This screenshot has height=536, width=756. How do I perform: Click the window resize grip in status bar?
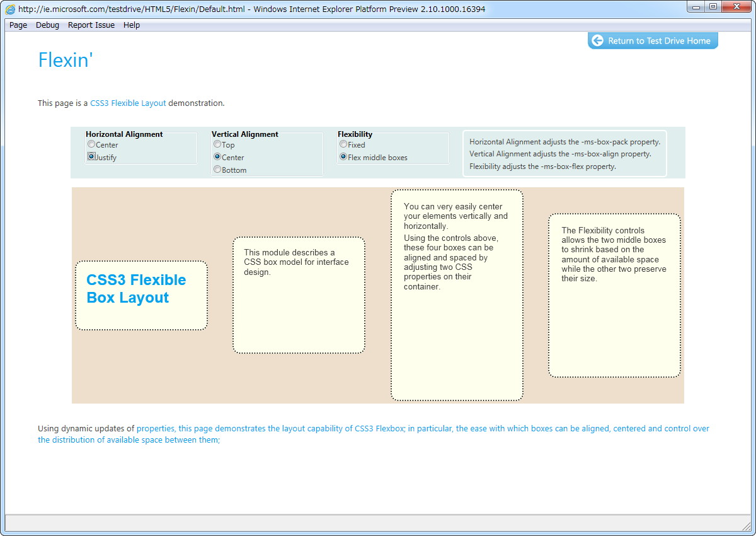click(746, 526)
